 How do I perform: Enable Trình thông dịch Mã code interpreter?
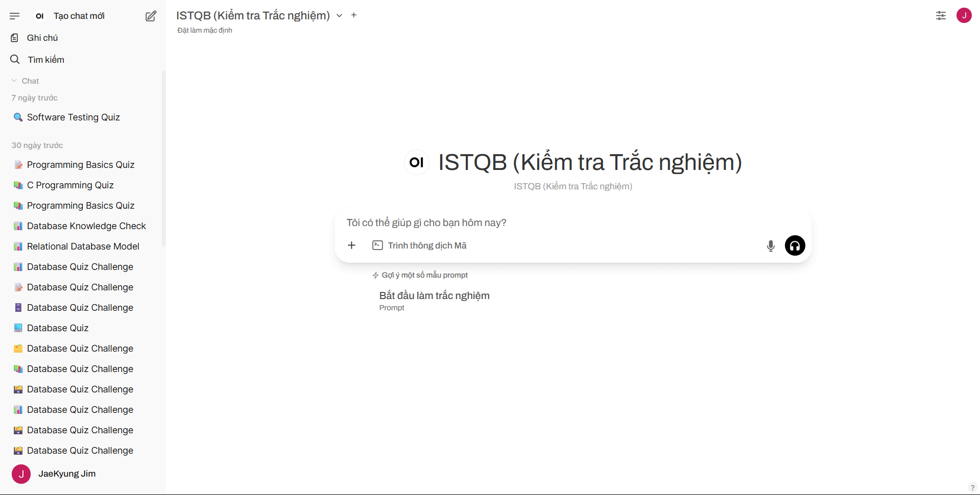pos(420,245)
